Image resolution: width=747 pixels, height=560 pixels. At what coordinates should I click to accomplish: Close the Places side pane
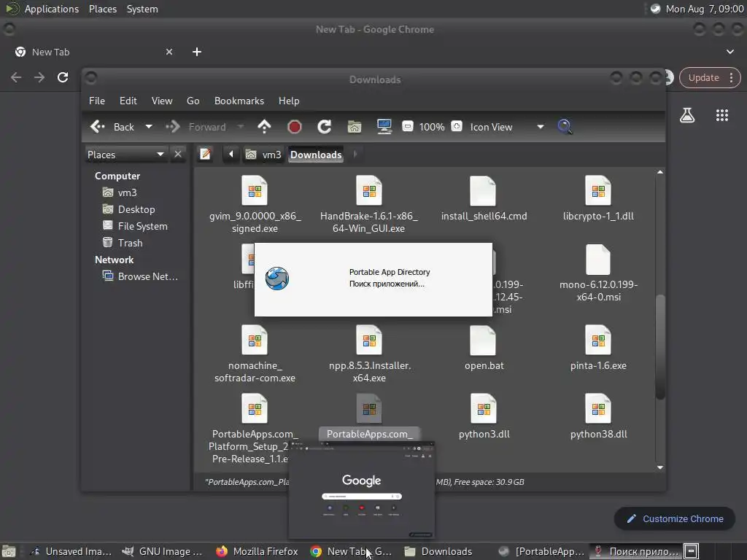coord(178,155)
